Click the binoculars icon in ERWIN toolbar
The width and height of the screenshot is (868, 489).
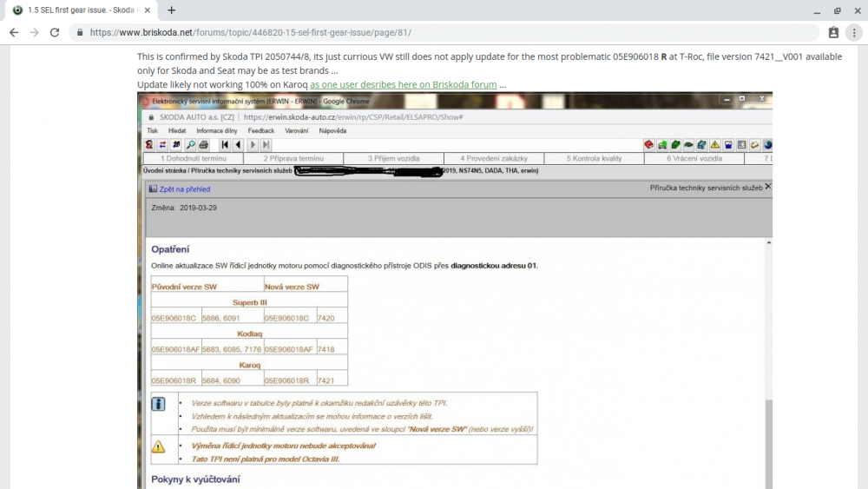point(176,144)
